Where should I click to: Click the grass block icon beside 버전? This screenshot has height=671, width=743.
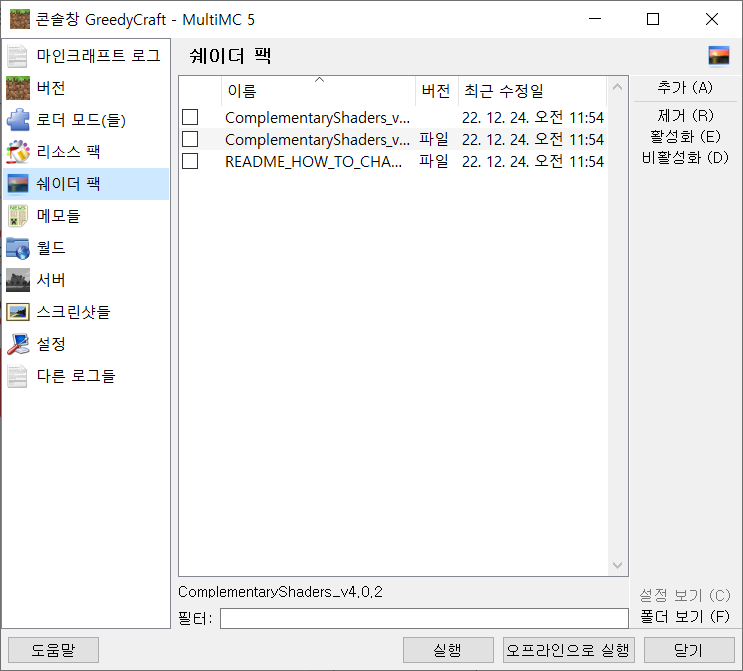tap(18, 88)
